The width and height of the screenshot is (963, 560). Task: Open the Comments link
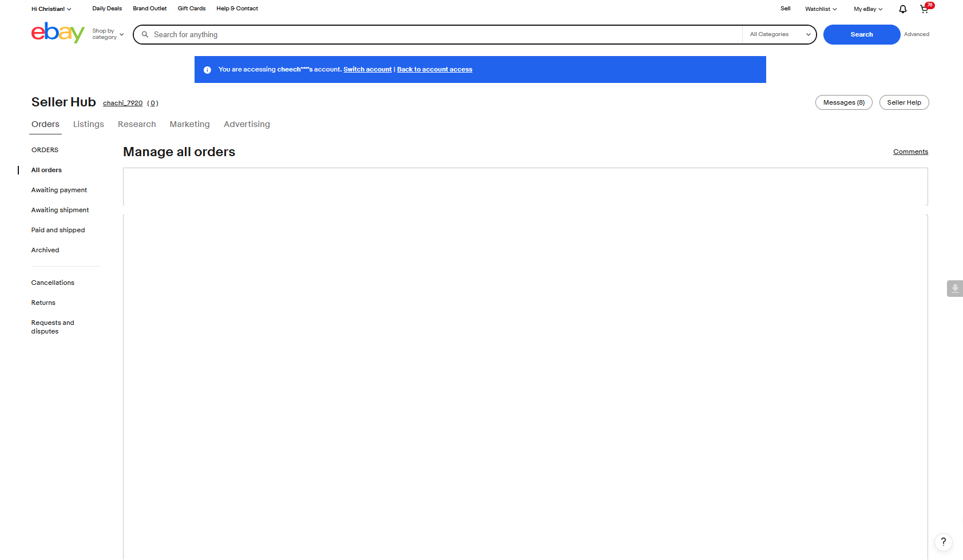911,152
